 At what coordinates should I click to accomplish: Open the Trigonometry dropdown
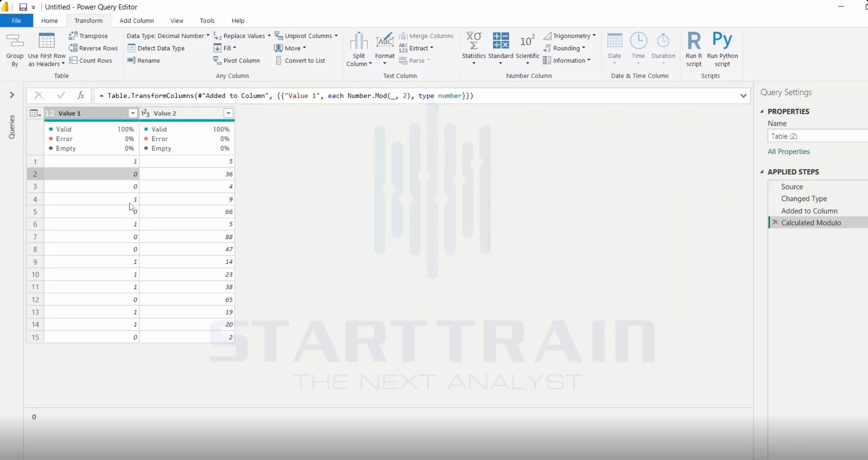click(x=569, y=36)
